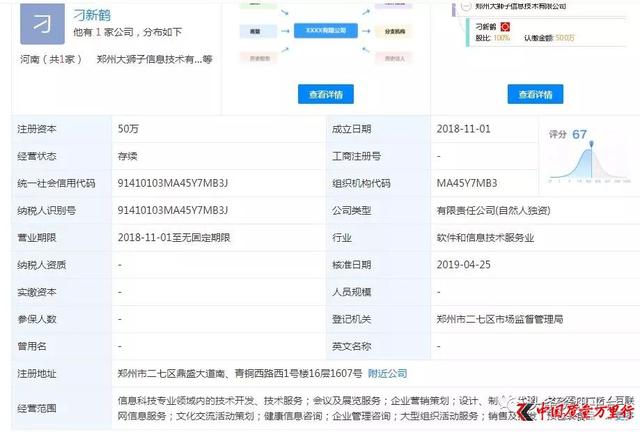This screenshot has width=640, height=432.
Task: Click the 登记机关 label cell
Action: click(x=378, y=319)
